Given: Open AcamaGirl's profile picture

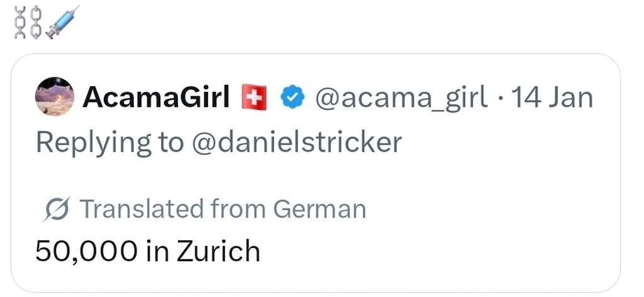Looking at the screenshot, I should (x=54, y=98).
